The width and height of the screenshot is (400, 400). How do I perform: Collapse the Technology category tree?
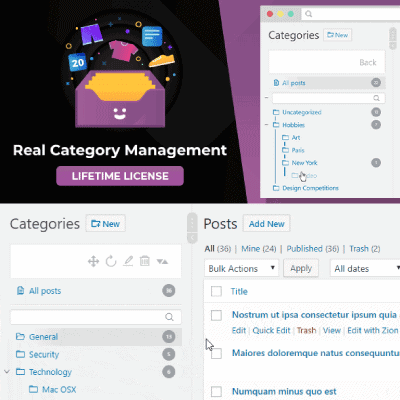pos(7,371)
